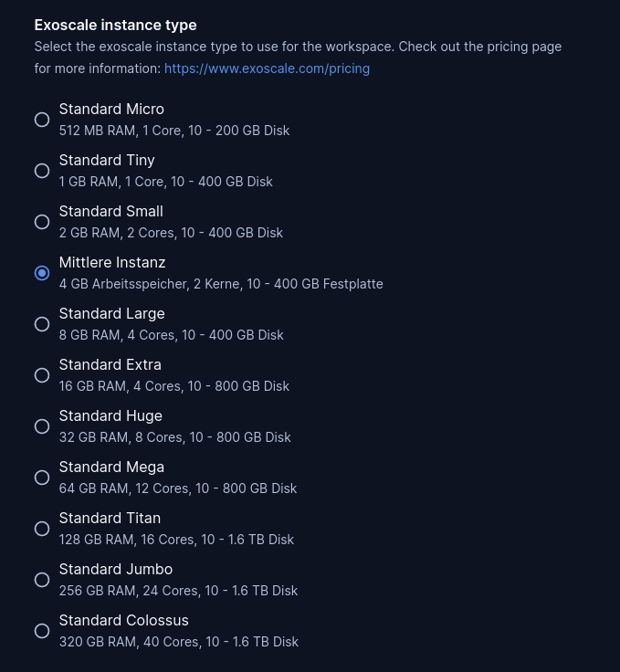620x672 pixels.
Task: Open the exoscale.com/pricing link
Action: (x=267, y=68)
